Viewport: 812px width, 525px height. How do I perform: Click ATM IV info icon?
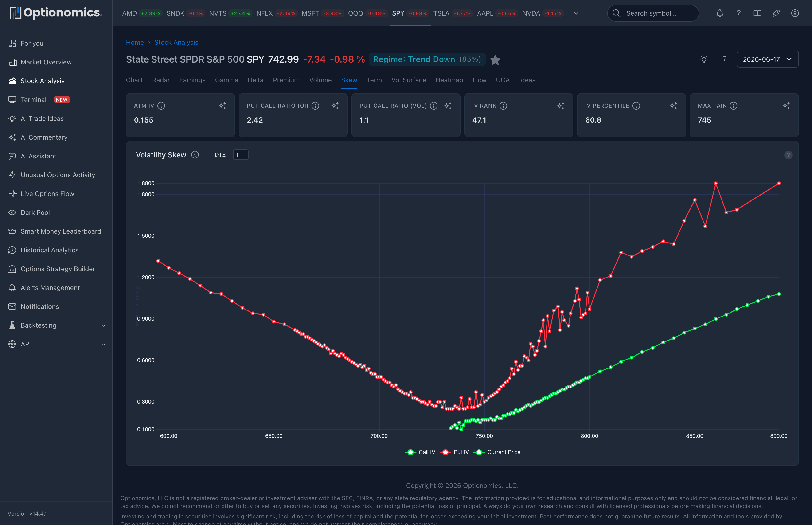pos(161,106)
